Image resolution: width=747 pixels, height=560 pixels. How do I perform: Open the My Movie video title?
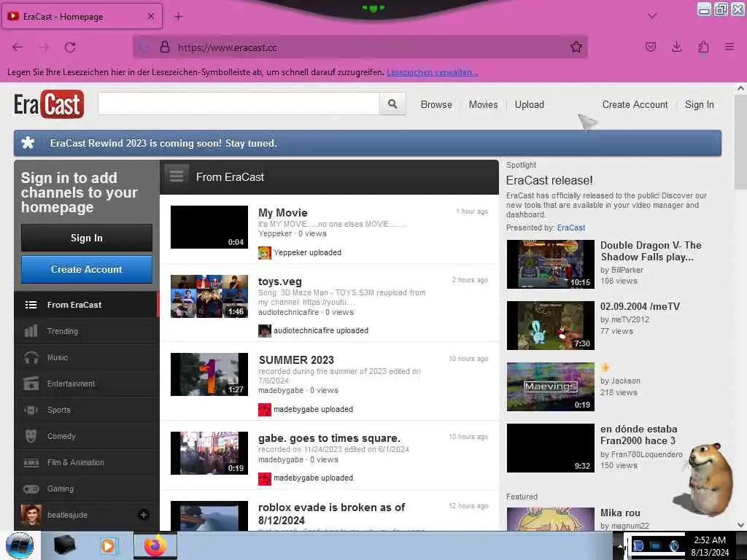(x=282, y=213)
